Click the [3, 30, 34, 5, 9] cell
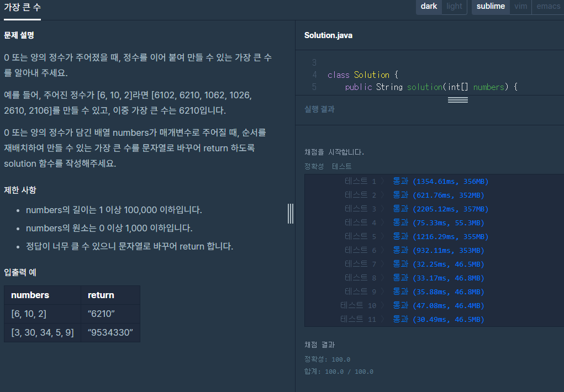This screenshot has height=392, width=564. [x=43, y=333]
